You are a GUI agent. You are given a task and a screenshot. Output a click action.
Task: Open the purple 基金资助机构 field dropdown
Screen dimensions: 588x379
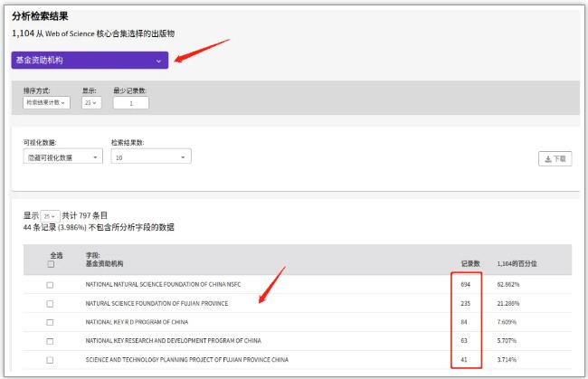tap(90, 61)
